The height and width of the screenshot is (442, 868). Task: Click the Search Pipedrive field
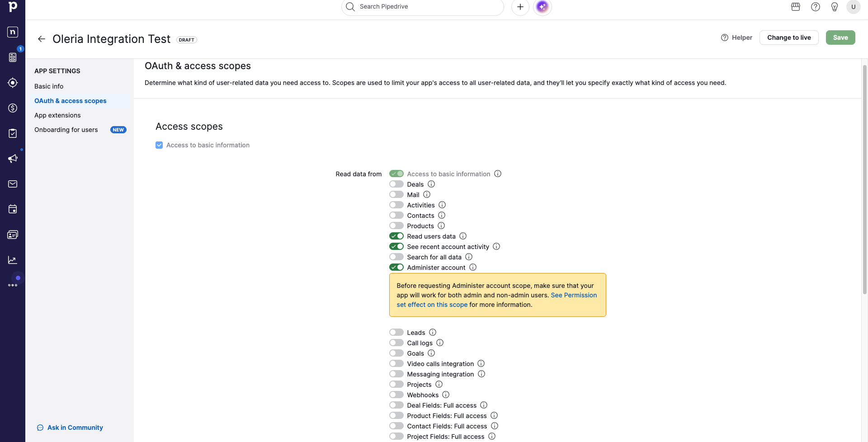click(x=423, y=7)
